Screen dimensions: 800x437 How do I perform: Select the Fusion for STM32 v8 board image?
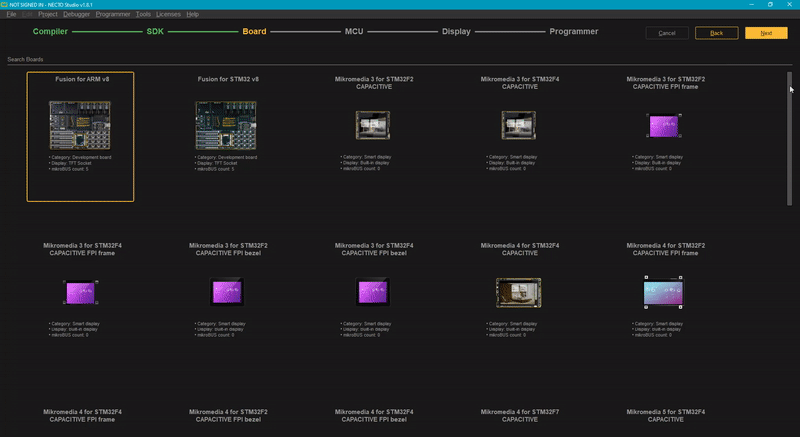pyautogui.click(x=226, y=125)
